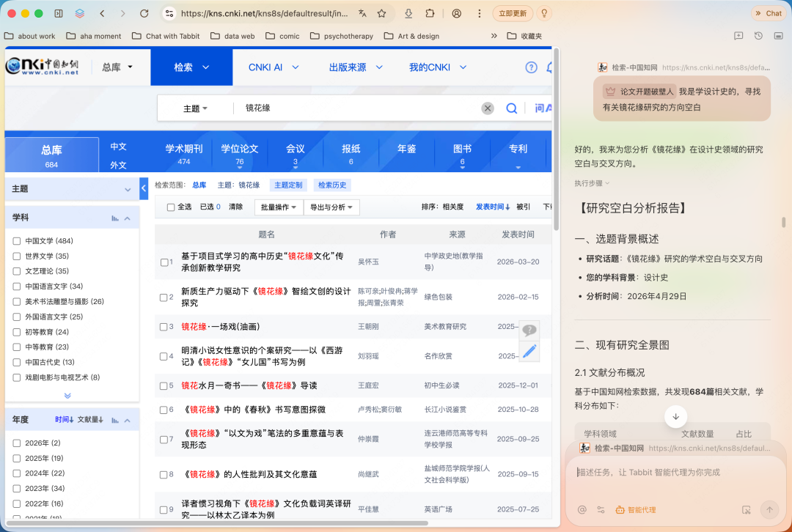The height and width of the screenshot is (532, 792).
Task: Focus the Tabbit task description input
Action: click(x=675, y=473)
